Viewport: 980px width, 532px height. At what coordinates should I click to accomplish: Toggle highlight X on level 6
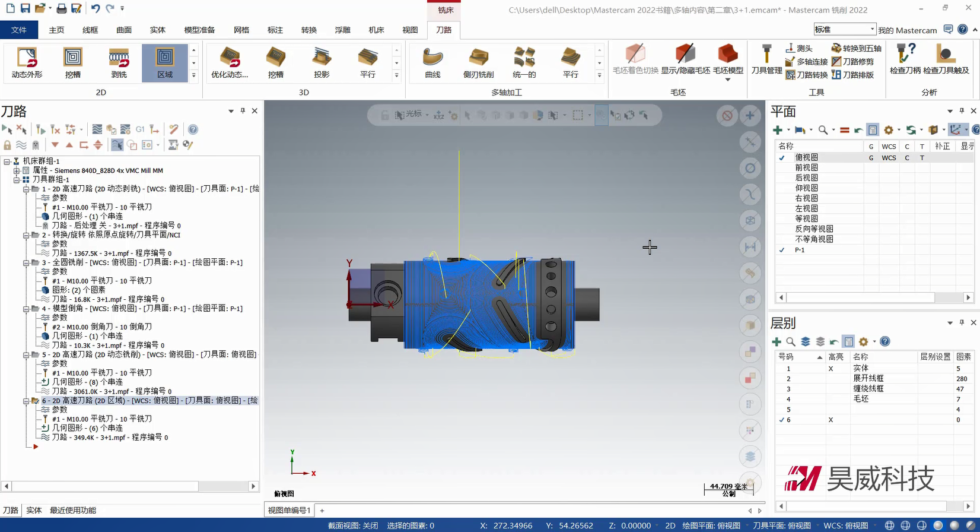831,420
